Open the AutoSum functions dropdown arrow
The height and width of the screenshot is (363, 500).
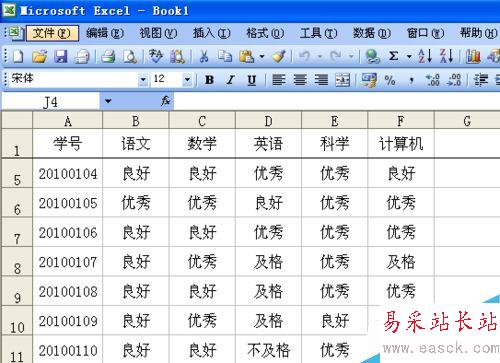pyautogui.click(x=409, y=56)
